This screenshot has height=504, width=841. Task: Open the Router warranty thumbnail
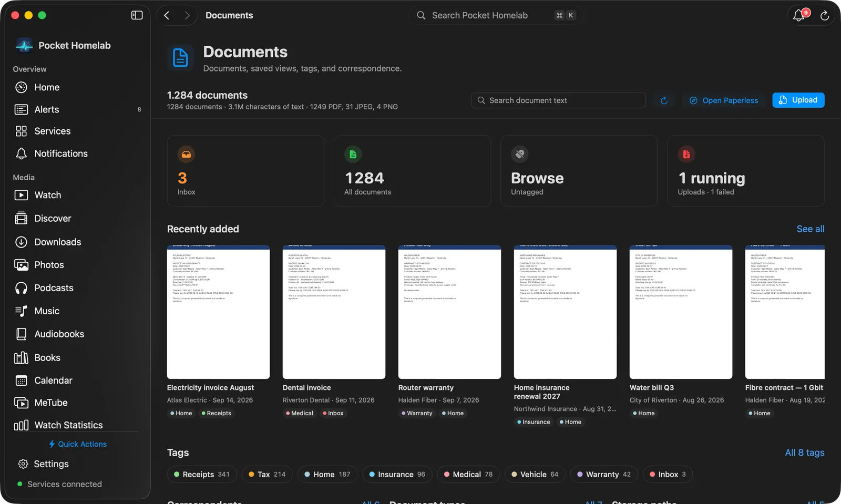(x=449, y=312)
